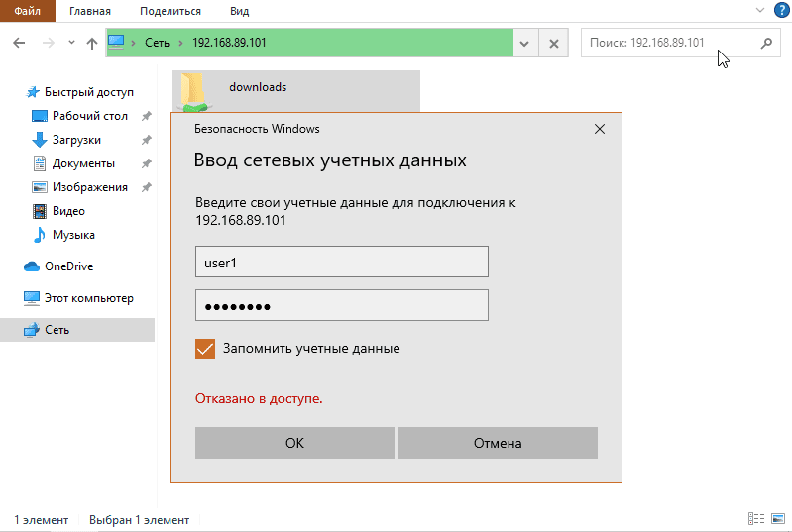Click the username field containing user1
The width and height of the screenshot is (792, 532).
pyautogui.click(x=341, y=263)
